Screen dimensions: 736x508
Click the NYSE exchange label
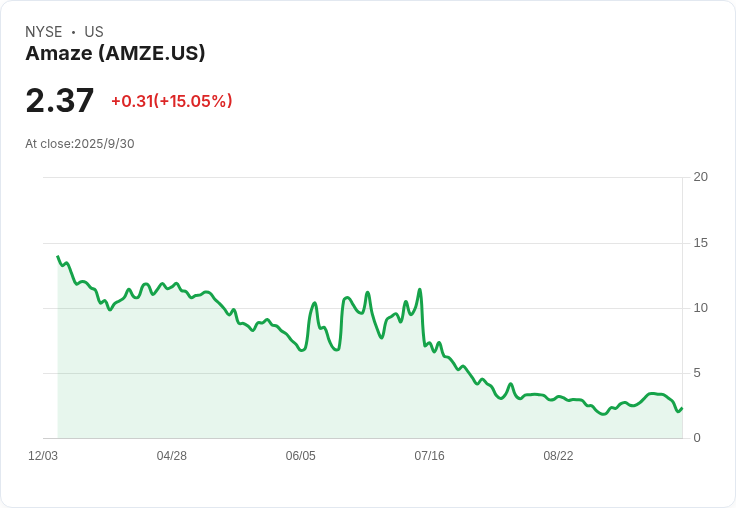44,32
